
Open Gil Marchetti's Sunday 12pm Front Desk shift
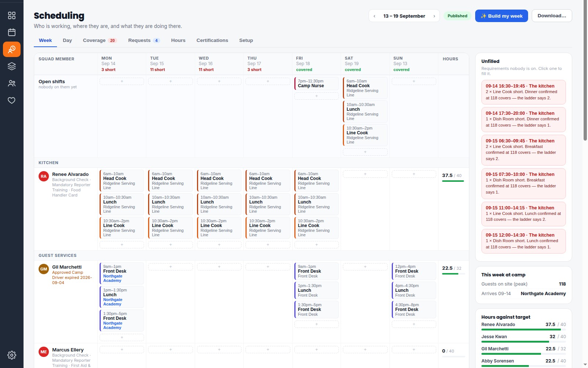pos(414,271)
